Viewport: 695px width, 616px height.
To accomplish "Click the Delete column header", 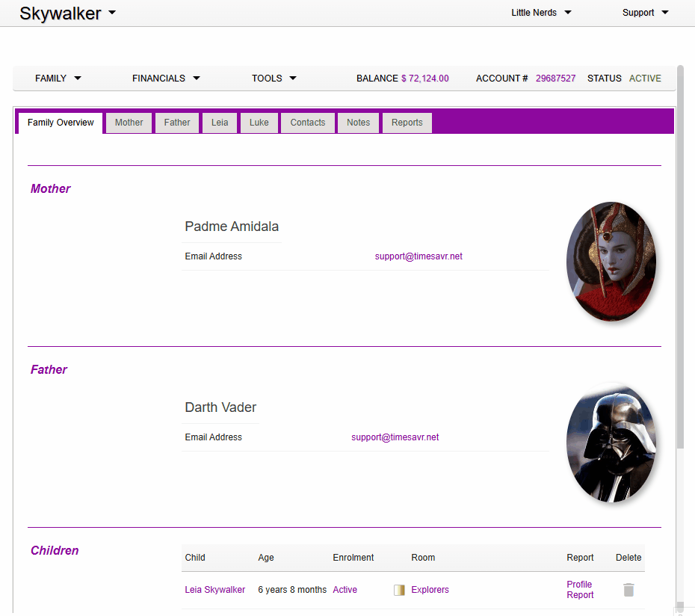I will (x=628, y=558).
